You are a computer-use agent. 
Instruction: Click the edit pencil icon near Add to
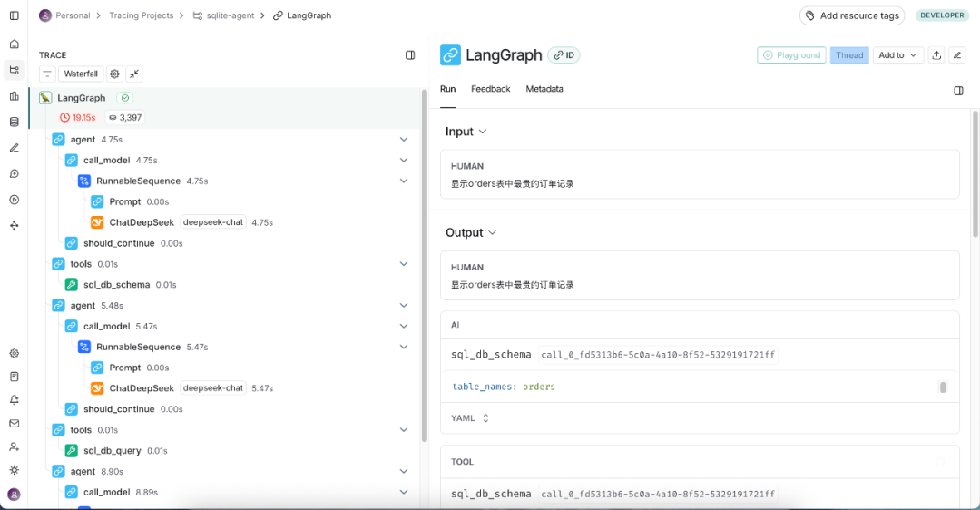(x=957, y=55)
